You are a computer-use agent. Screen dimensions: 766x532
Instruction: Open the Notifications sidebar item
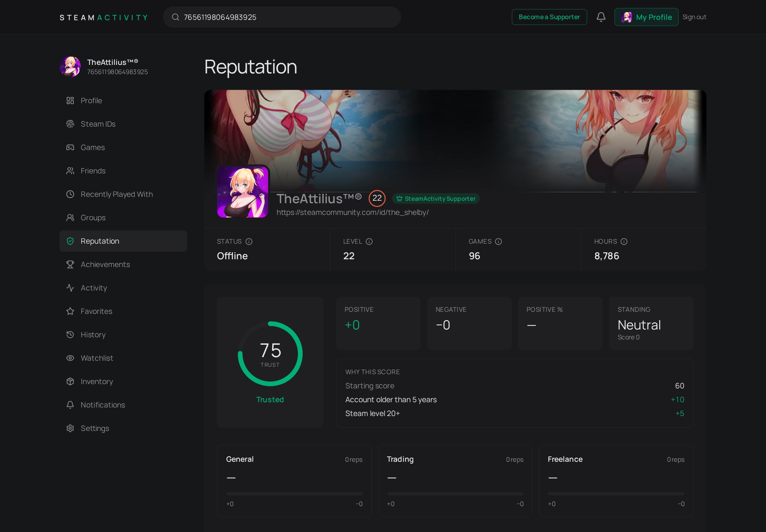(x=123, y=405)
